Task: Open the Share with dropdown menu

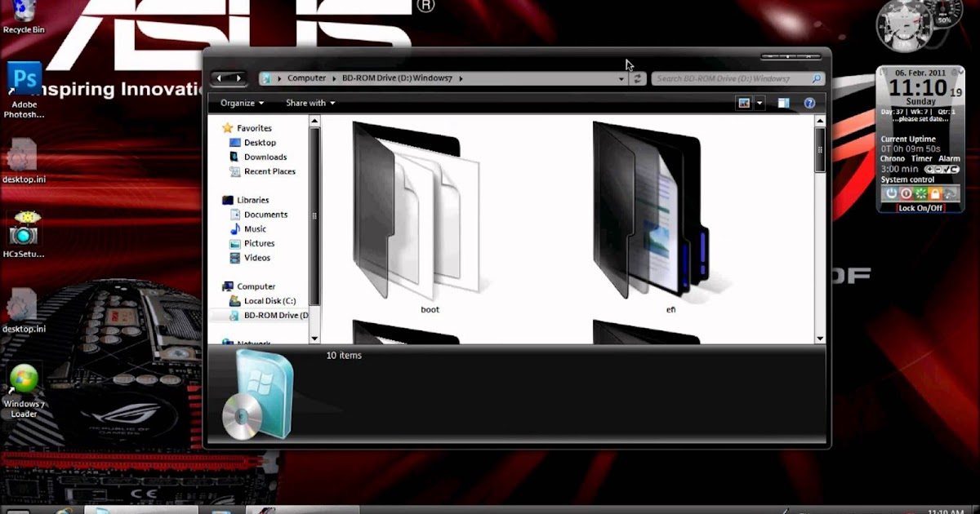Action: tap(310, 103)
